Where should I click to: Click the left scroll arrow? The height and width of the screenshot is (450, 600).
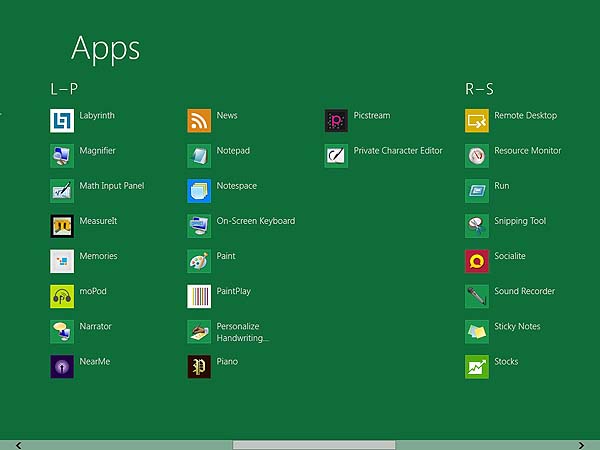[18, 445]
